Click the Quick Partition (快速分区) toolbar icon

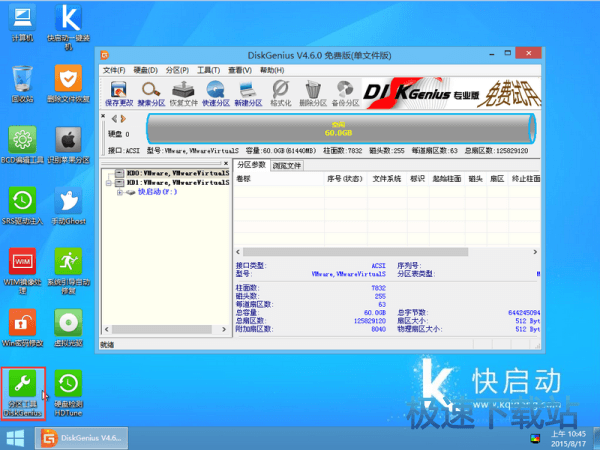pyautogui.click(x=216, y=93)
